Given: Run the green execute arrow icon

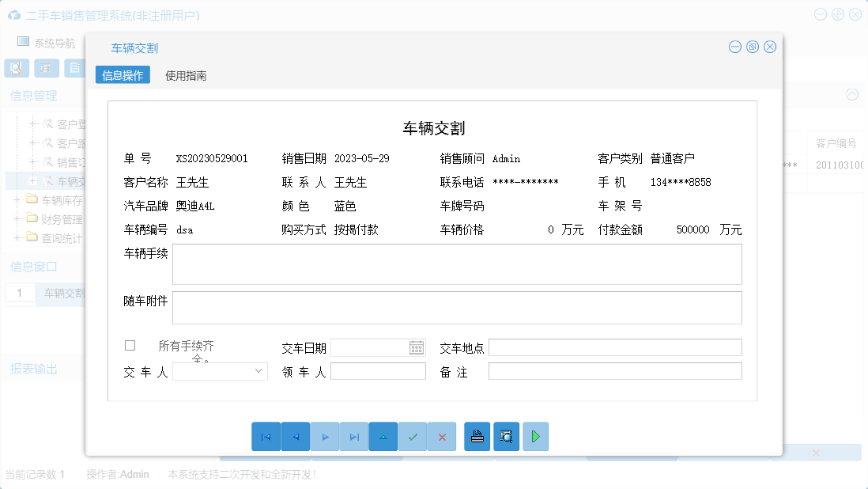Looking at the screenshot, I should coord(535,436).
